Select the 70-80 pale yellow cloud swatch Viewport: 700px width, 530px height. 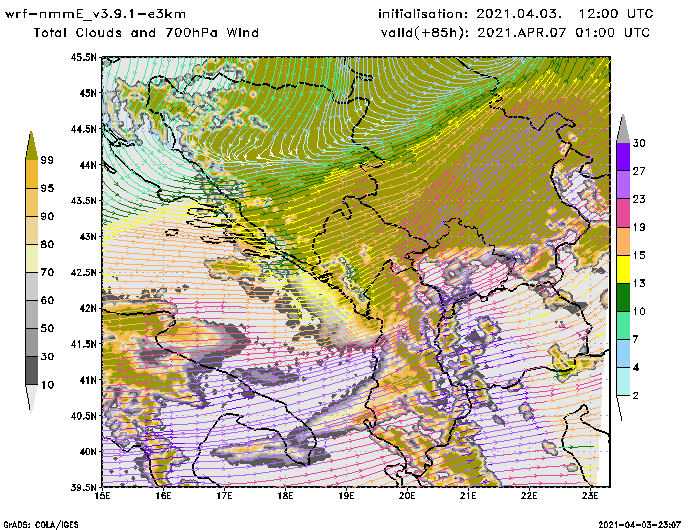pos(32,259)
